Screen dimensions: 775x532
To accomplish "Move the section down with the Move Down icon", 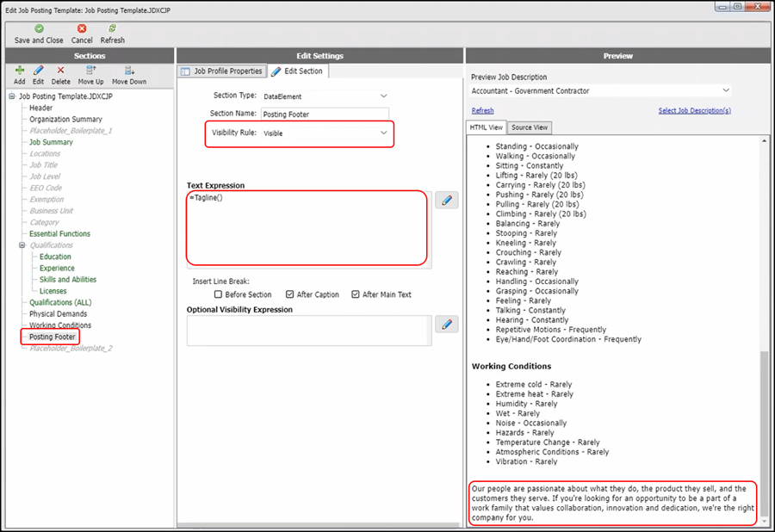I will (x=129, y=71).
